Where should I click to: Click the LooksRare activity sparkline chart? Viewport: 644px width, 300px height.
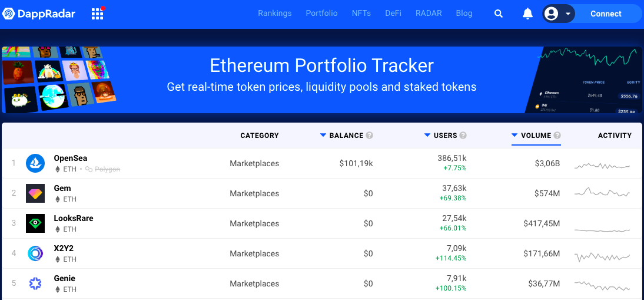(602, 230)
